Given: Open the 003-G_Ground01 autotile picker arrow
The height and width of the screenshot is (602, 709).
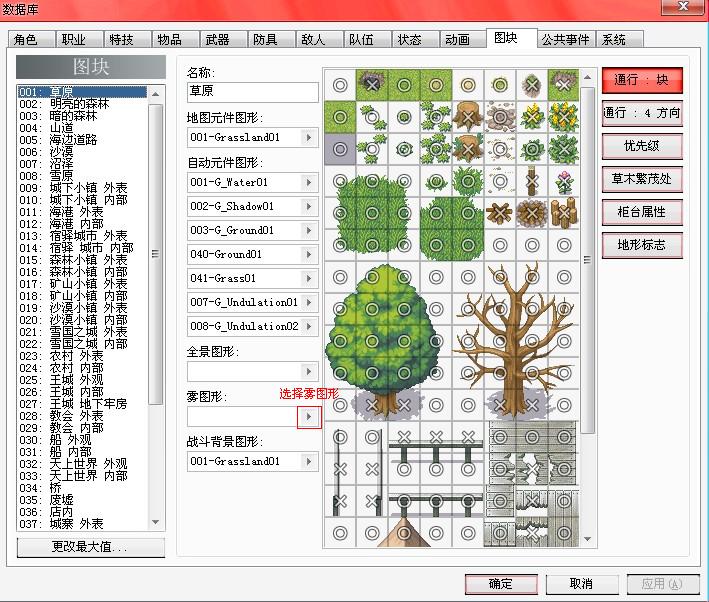Looking at the screenshot, I should pos(309,230).
